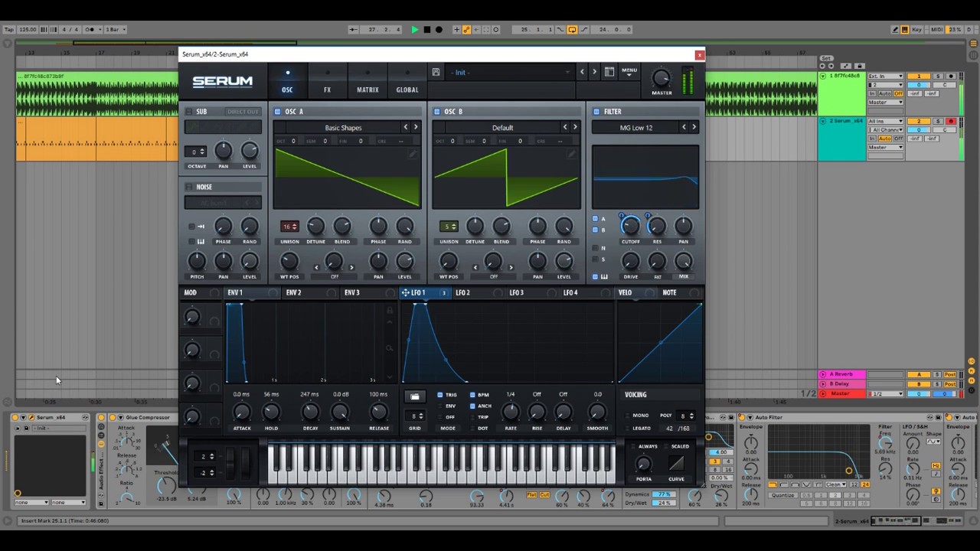Choose previous filter type arrow
This screenshot has height=551, width=980.
(684, 127)
